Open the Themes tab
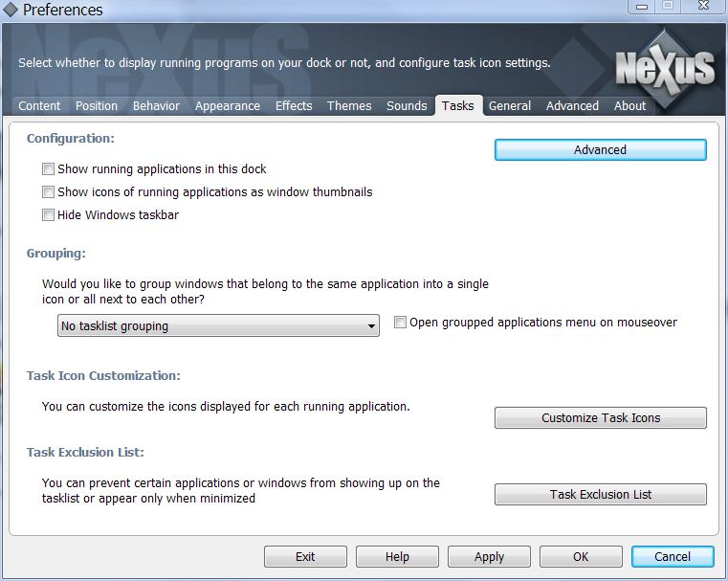Image resolution: width=728 pixels, height=581 pixels. (x=349, y=106)
